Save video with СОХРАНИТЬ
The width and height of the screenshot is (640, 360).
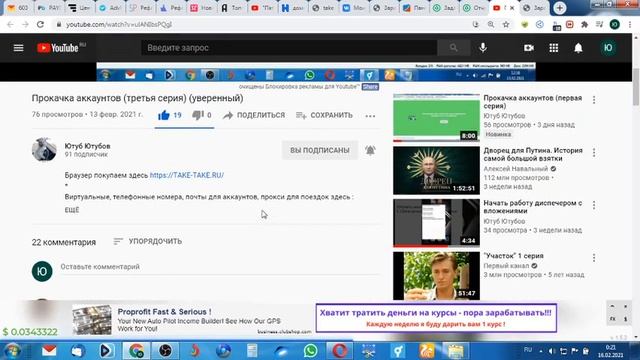[x=324, y=115]
